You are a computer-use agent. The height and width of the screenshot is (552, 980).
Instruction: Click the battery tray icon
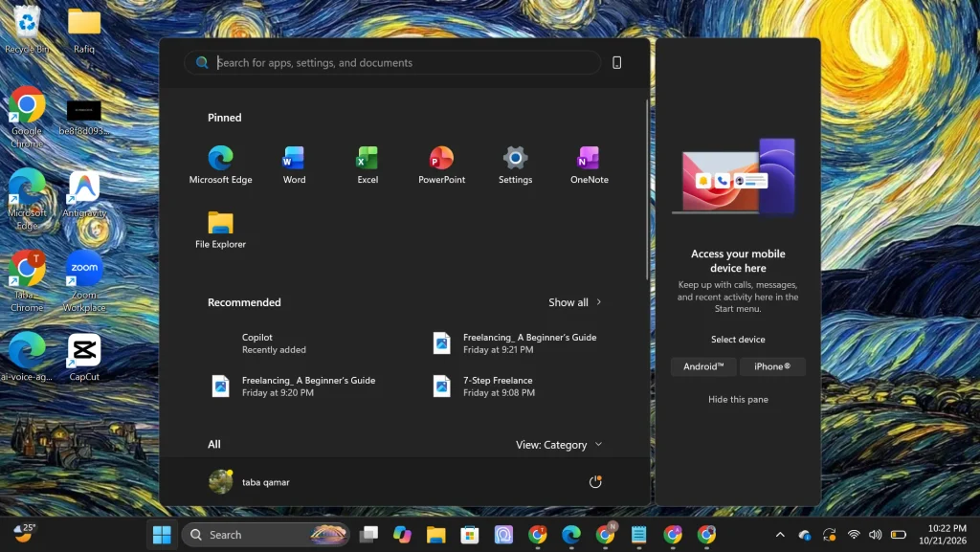pyautogui.click(x=898, y=535)
